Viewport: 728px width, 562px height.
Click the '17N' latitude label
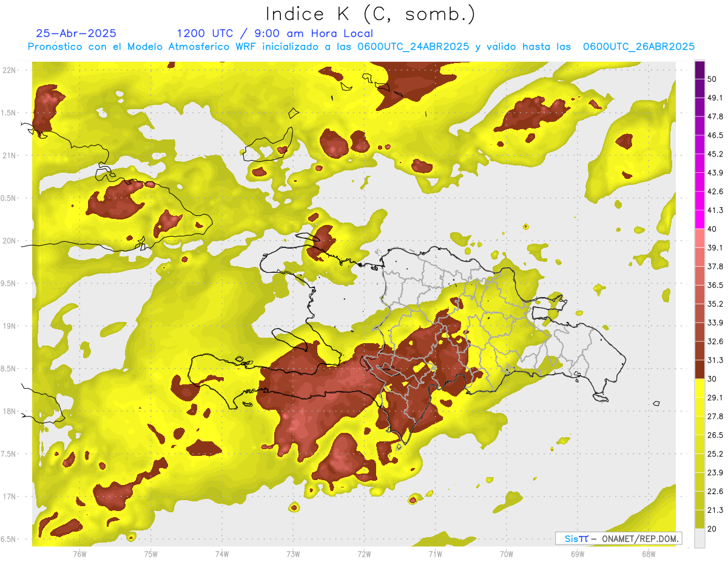tap(8, 497)
